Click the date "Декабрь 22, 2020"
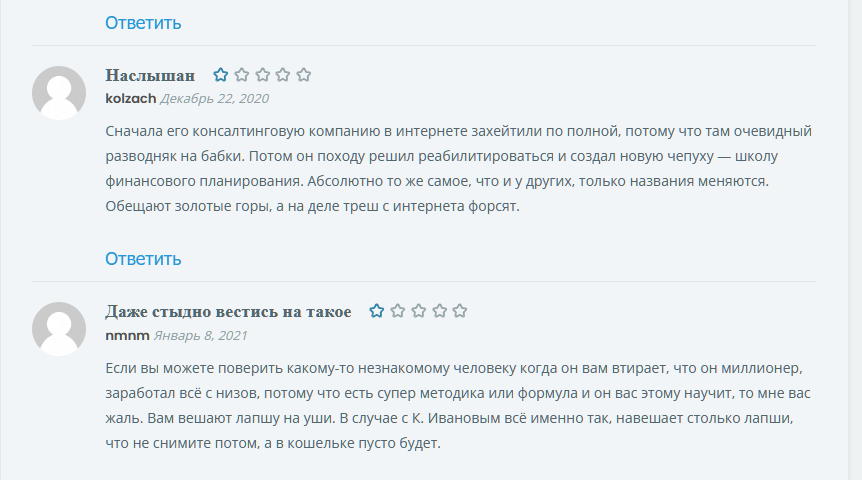This screenshot has width=862, height=480. click(x=214, y=99)
